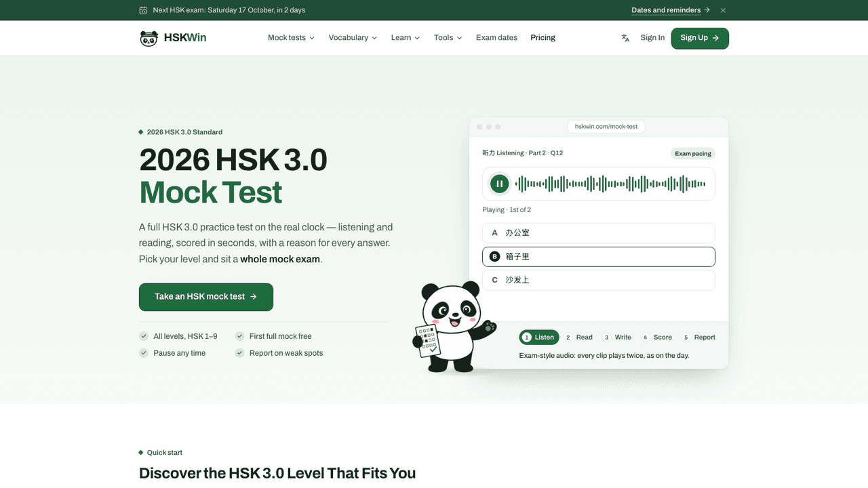Click the Discover the HSK 3.0 Level heading
868x488 pixels.
[x=277, y=473]
